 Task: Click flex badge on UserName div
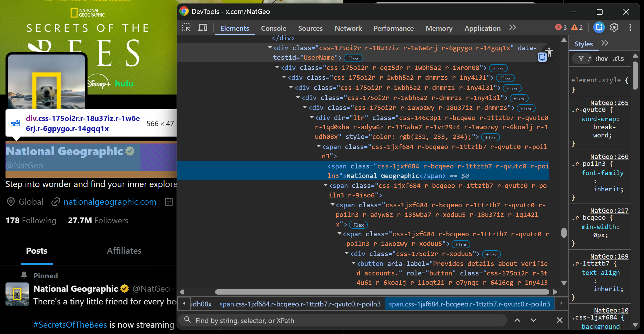pyautogui.click(x=353, y=58)
